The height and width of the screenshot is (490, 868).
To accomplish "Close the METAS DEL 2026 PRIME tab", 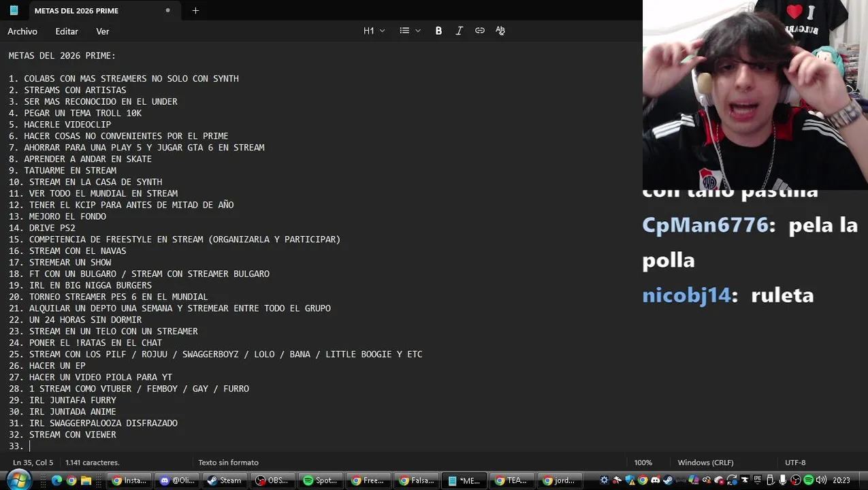I will (x=167, y=10).
